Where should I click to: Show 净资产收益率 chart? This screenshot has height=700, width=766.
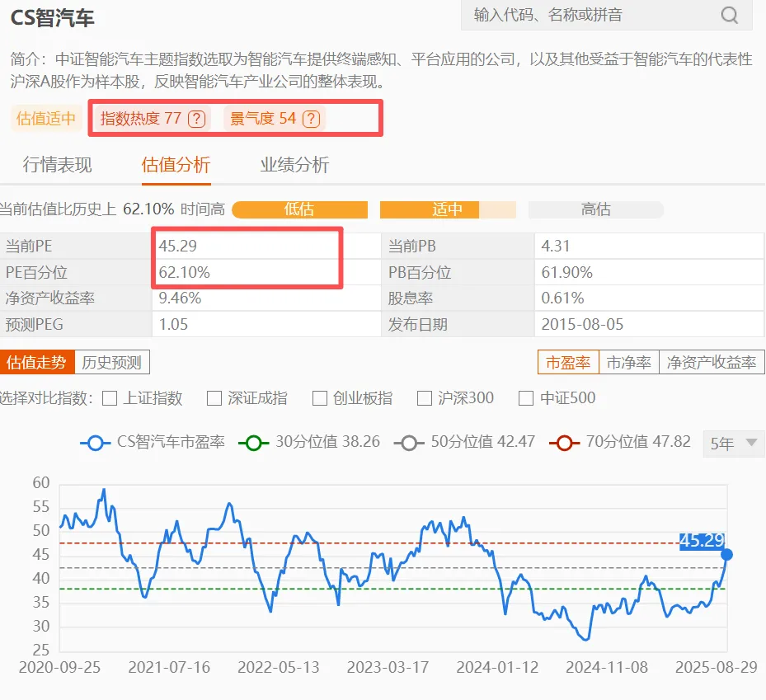coord(712,362)
